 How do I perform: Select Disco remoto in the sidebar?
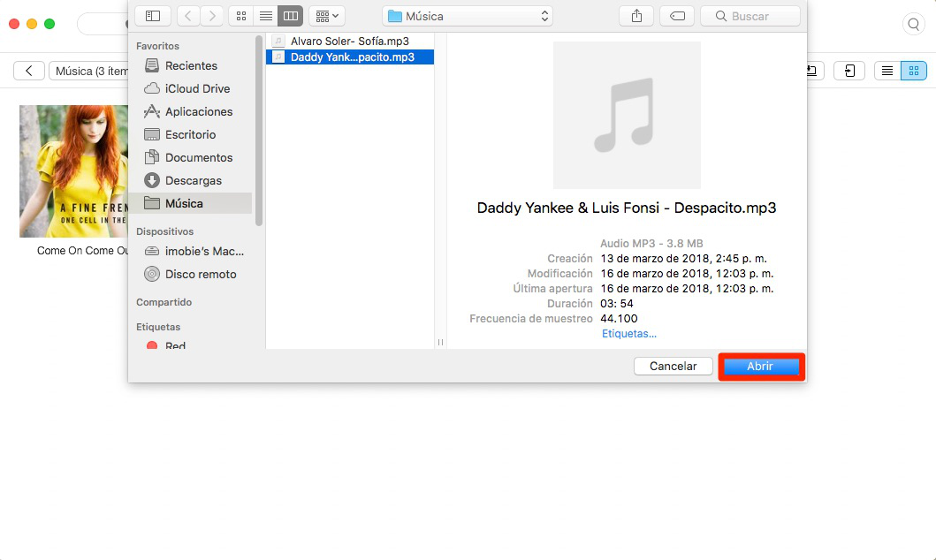[x=190, y=275]
